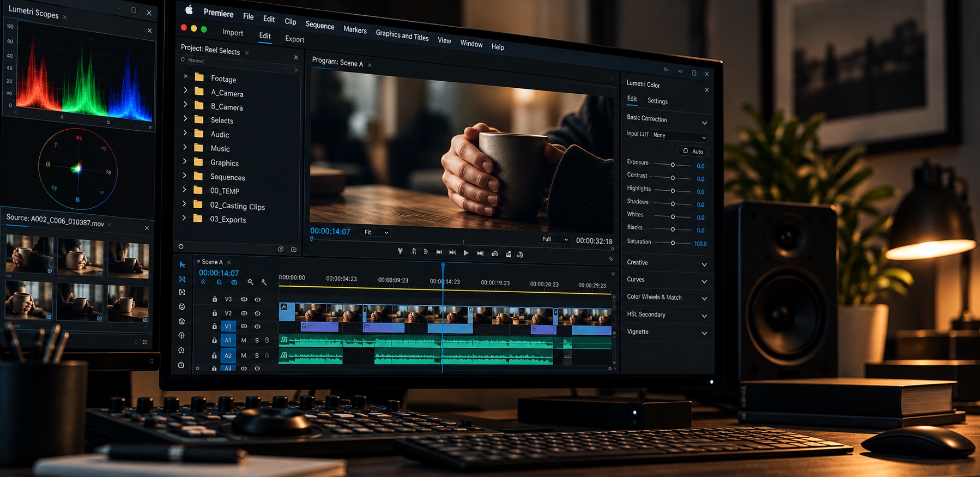Adjust the Contrast slider handle
Screen dimensions: 980x477
673,178
